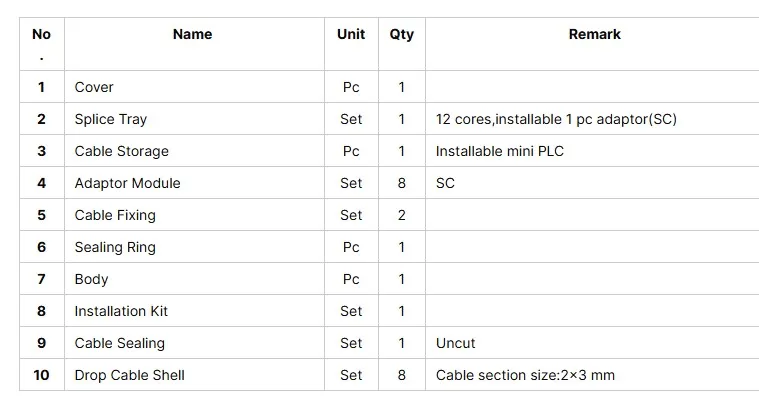Select the 'Installation Kit' cell
This screenshot has height=401, width=759.
(x=121, y=311)
